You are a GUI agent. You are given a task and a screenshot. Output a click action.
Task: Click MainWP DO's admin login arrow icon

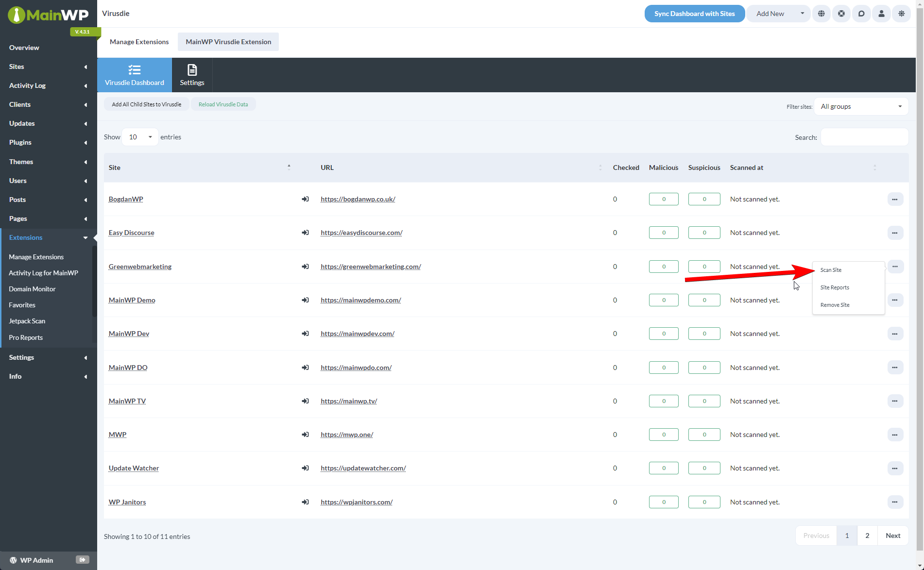pyautogui.click(x=305, y=368)
